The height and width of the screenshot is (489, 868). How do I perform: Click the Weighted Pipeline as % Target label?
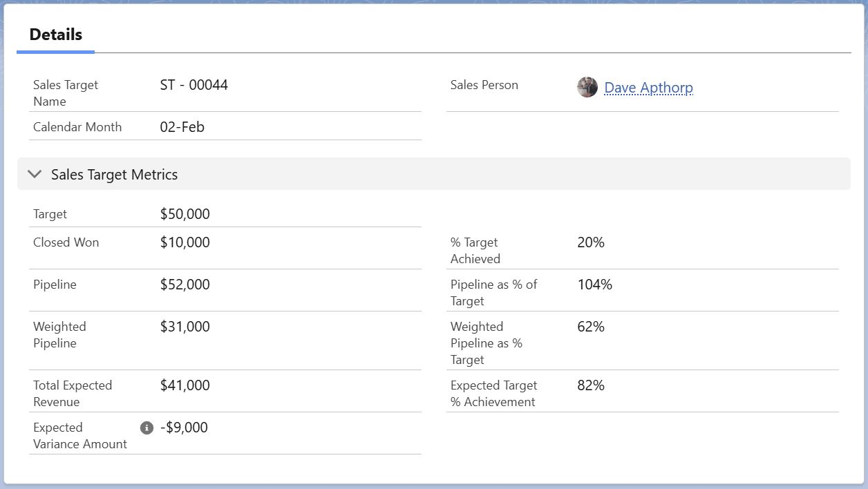click(487, 343)
